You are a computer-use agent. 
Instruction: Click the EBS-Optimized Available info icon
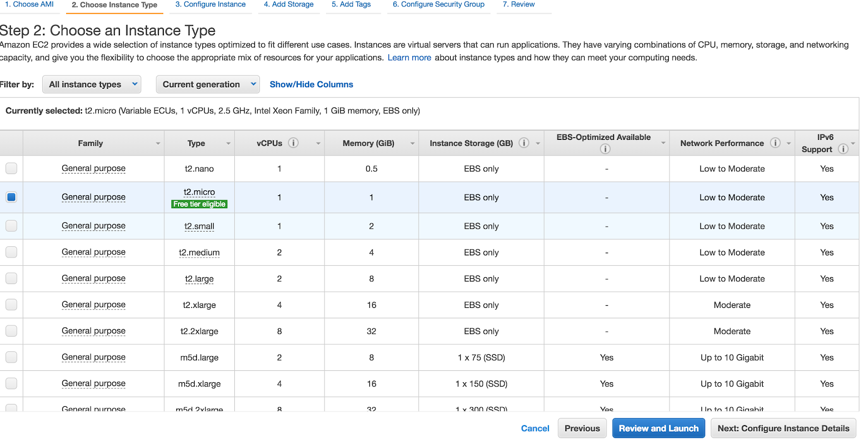tap(605, 149)
